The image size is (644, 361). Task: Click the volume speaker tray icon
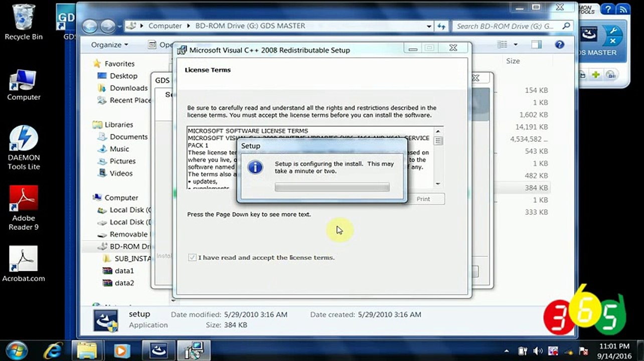coord(538,351)
